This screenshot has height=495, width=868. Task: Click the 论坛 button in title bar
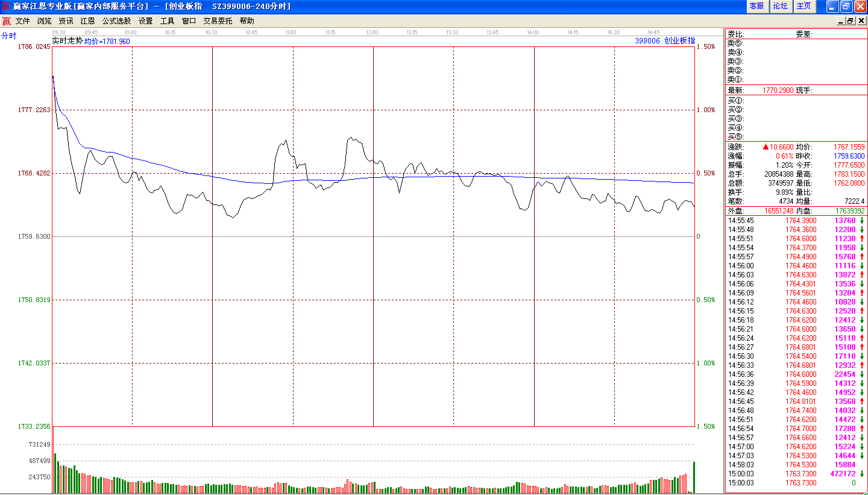780,6
